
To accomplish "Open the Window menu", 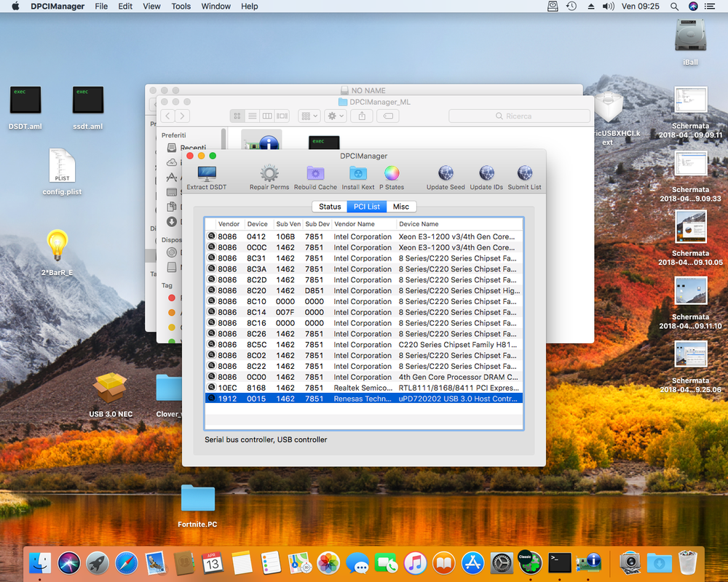I will click(216, 6).
